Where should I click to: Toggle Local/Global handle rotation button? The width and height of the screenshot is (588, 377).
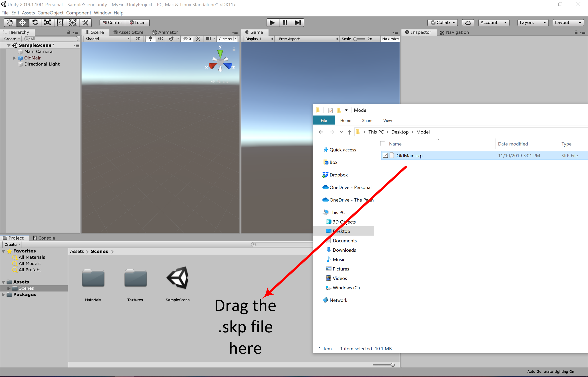click(x=137, y=22)
